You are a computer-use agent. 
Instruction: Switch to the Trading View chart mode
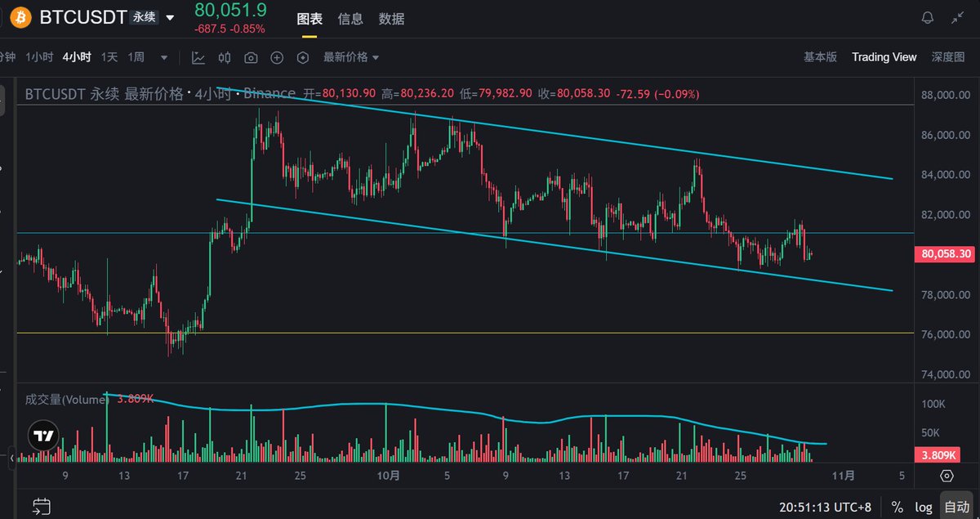(x=884, y=57)
